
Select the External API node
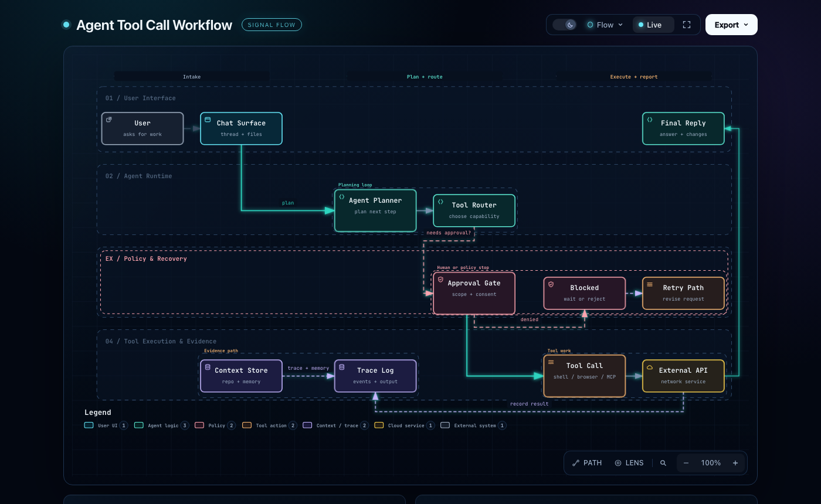683,376
